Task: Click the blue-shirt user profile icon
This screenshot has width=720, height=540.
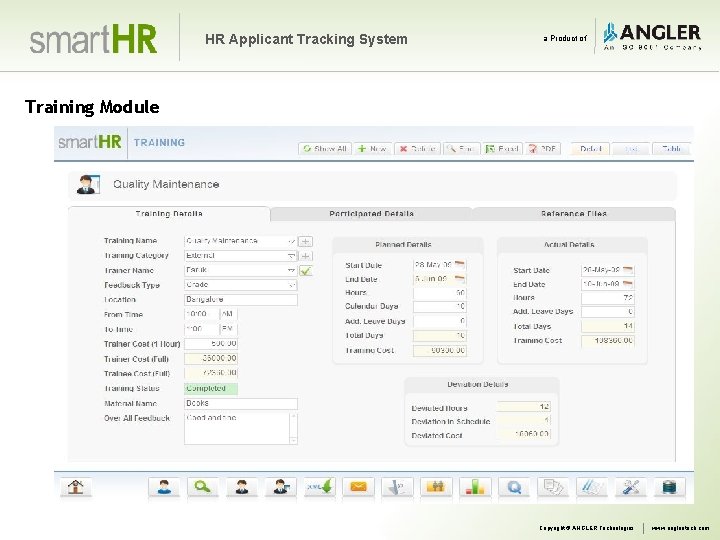Action: 164,487
